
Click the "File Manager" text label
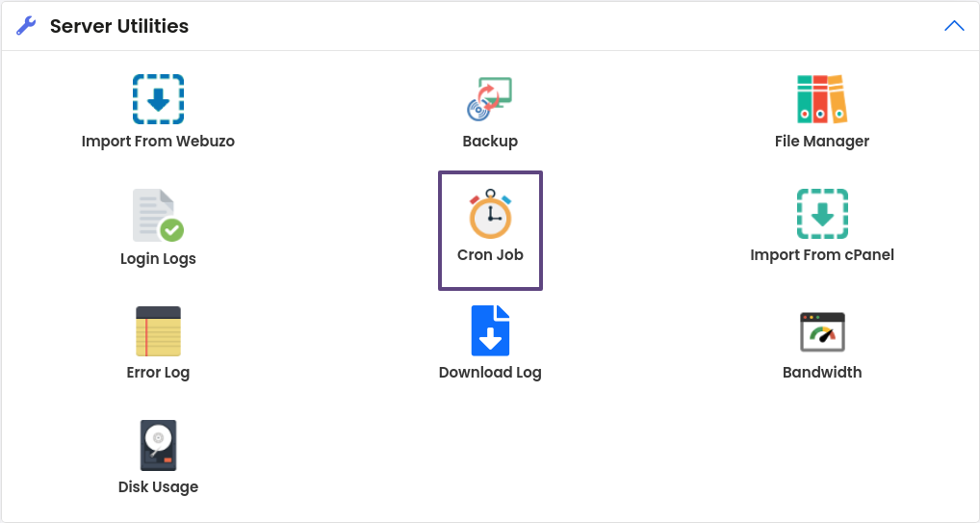[821, 142]
